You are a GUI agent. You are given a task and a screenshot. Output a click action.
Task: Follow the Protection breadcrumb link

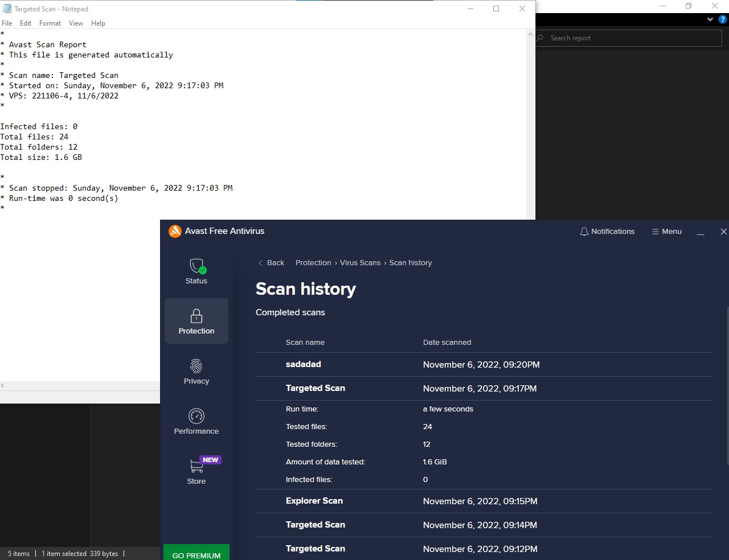tap(313, 263)
